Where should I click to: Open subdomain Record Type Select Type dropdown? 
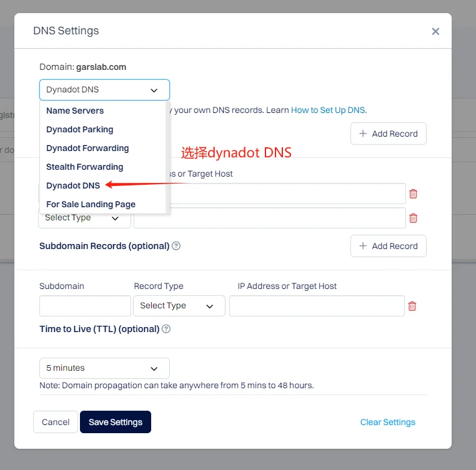179,306
